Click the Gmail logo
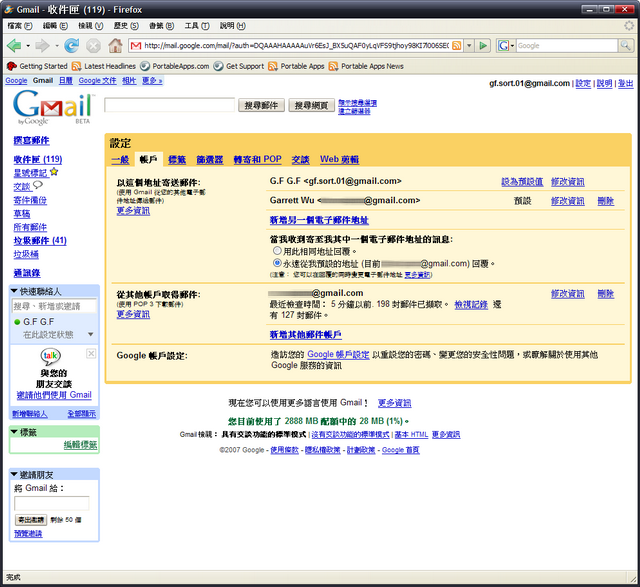640x587 pixels. tap(53, 108)
